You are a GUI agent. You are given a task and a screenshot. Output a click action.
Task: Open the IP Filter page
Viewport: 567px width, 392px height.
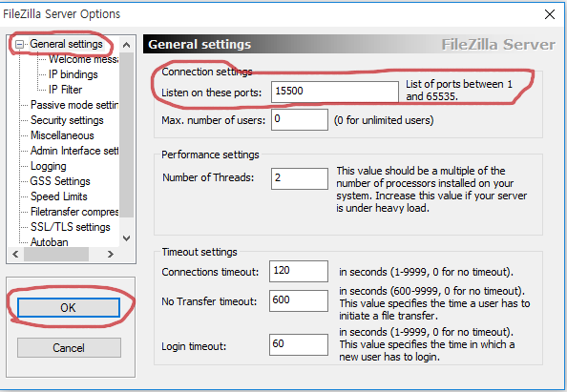coord(65,90)
